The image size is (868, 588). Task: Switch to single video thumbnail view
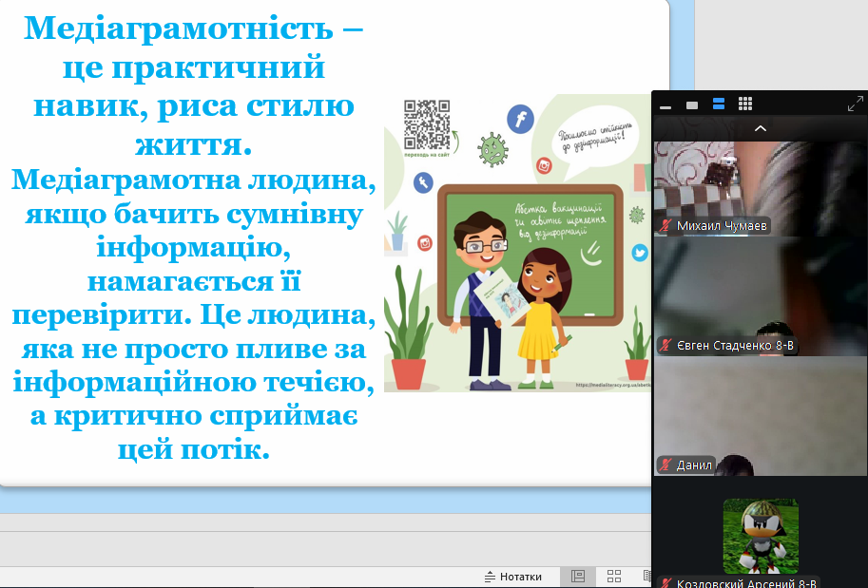692,104
